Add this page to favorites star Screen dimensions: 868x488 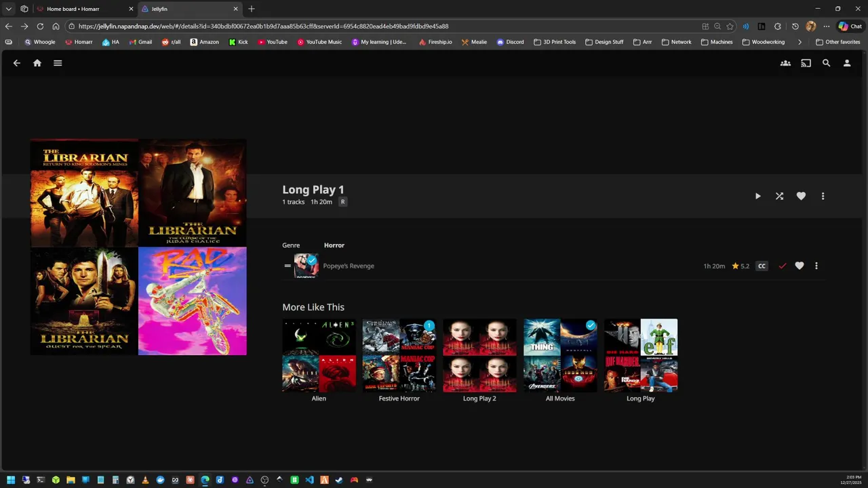(730, 26)
